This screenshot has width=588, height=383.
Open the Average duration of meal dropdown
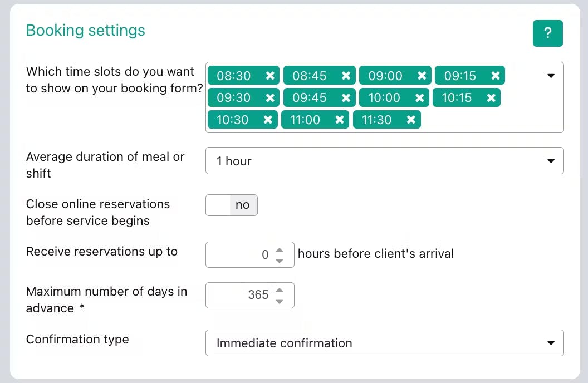point(384,161)
